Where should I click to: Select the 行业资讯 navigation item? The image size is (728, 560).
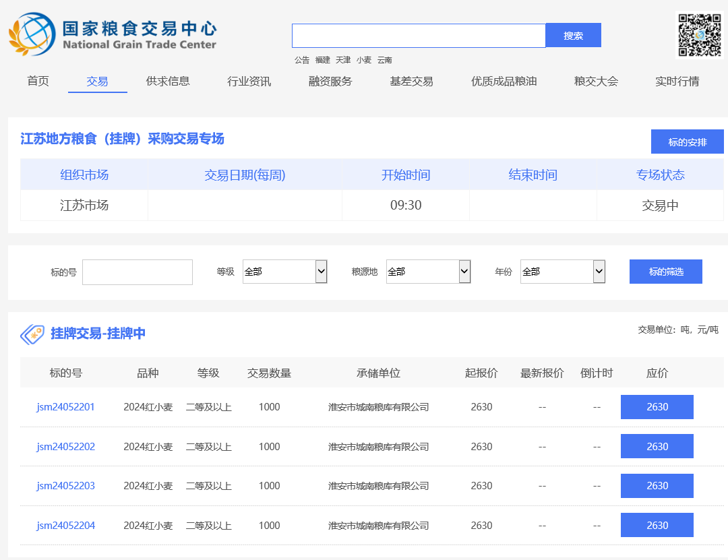coord(249,82)
